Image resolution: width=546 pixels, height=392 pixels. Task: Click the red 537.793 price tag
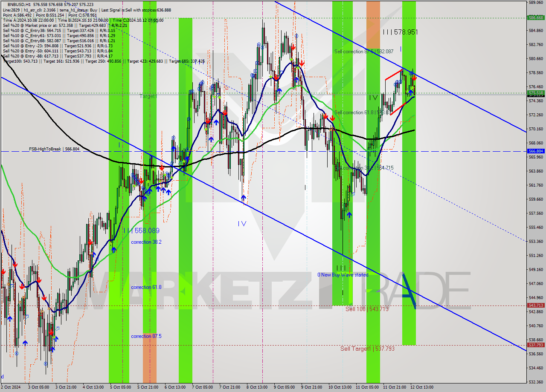tap(536, 345)
